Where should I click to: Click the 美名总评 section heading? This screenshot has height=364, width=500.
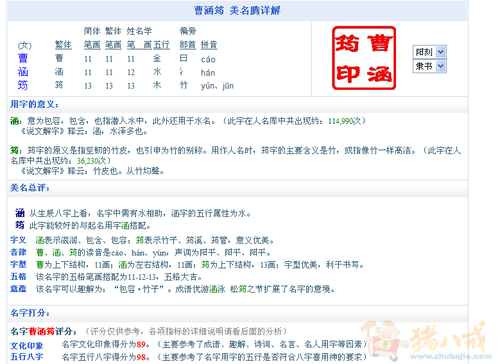pos(30,188)
